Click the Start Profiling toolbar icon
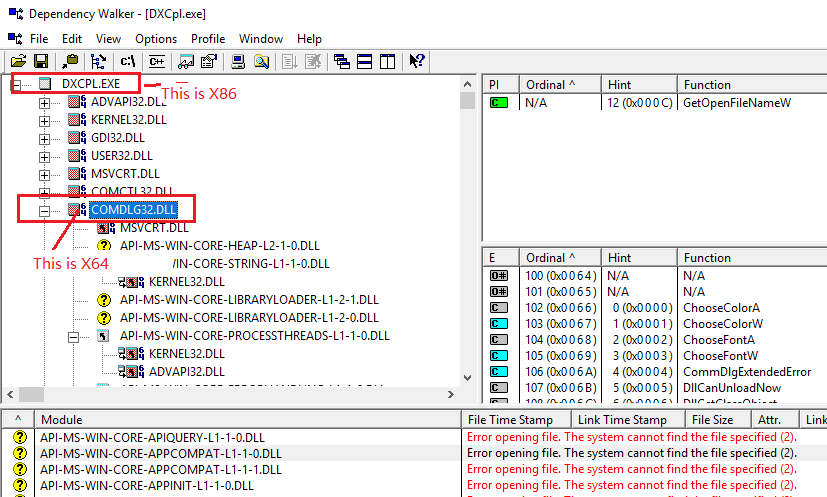Viewport: 827px width, 497px height. (290, 62)
